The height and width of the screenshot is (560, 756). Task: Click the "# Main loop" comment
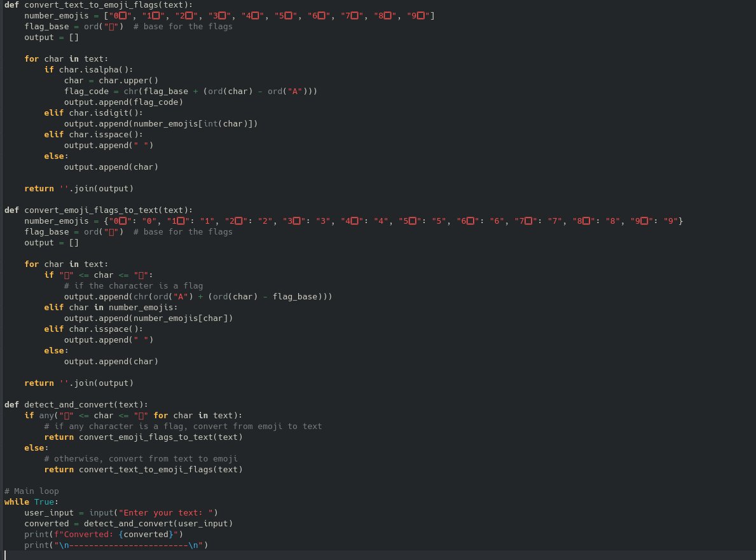[x=31, y=491]
